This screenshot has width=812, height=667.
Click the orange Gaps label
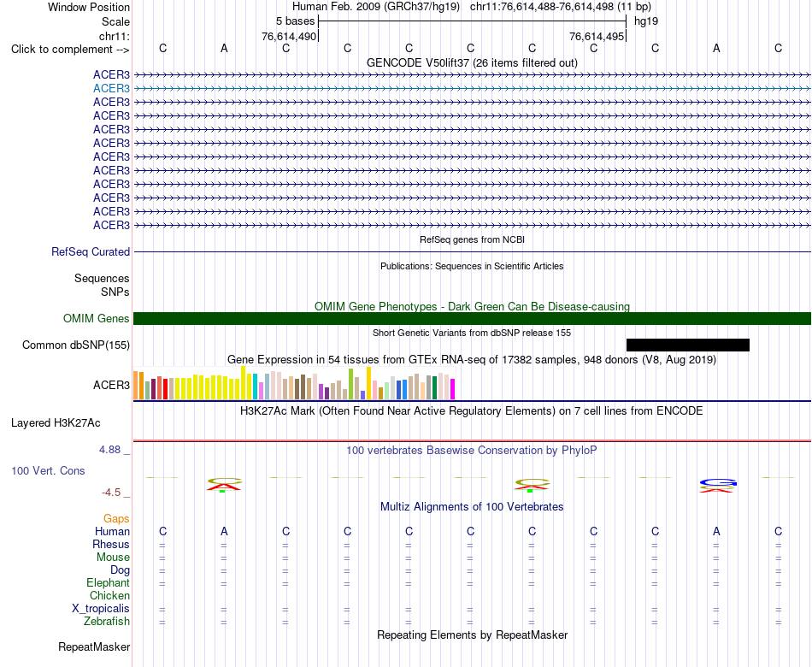point(116,518)
